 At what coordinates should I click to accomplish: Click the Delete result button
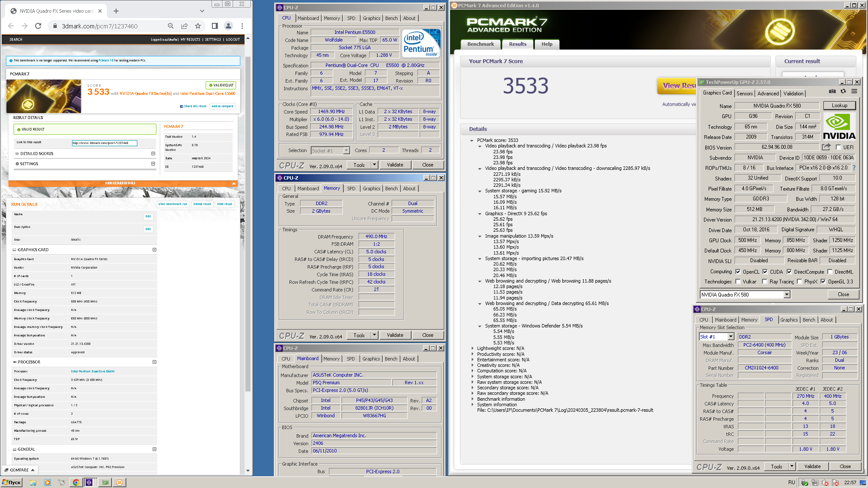tap(202, 204)
